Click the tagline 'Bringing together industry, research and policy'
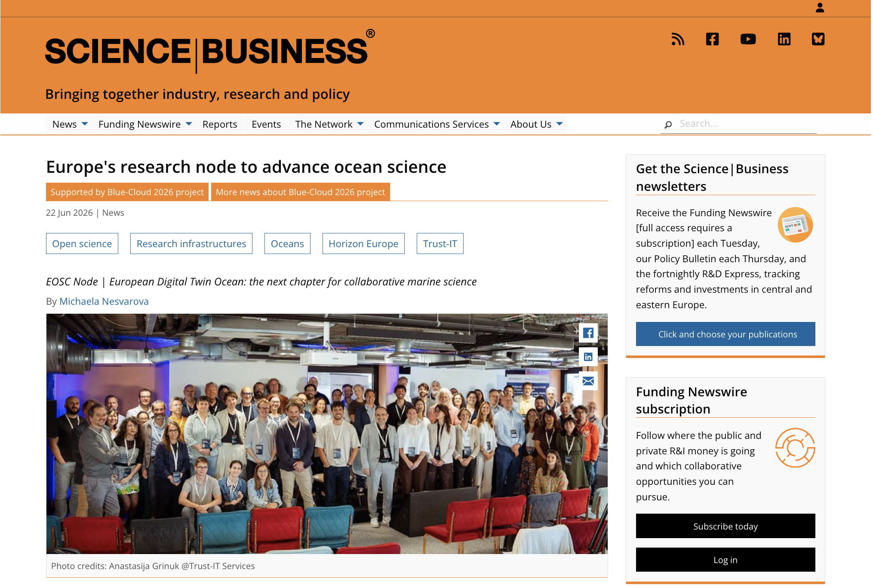873x588 pixels. point(197,94)
